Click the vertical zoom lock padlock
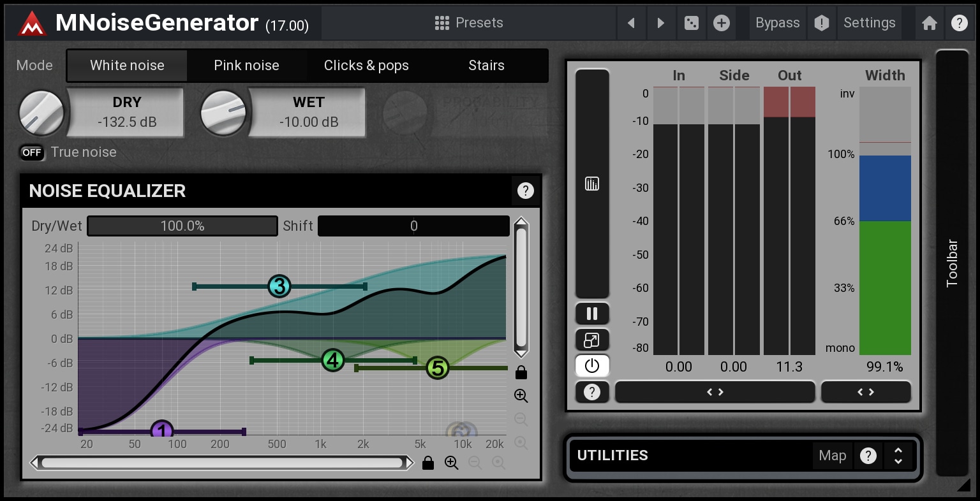Screen dimensions: 980x501 coord(521,372)
